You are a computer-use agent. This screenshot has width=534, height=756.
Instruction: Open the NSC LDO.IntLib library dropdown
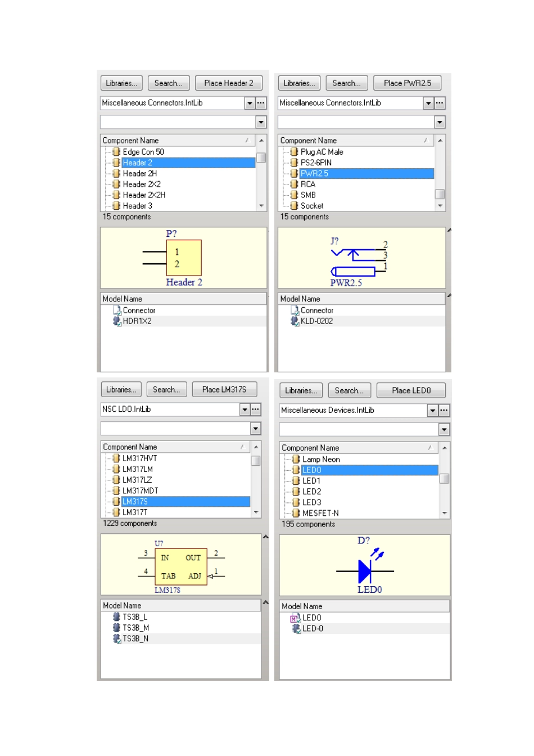click(245, 409)
